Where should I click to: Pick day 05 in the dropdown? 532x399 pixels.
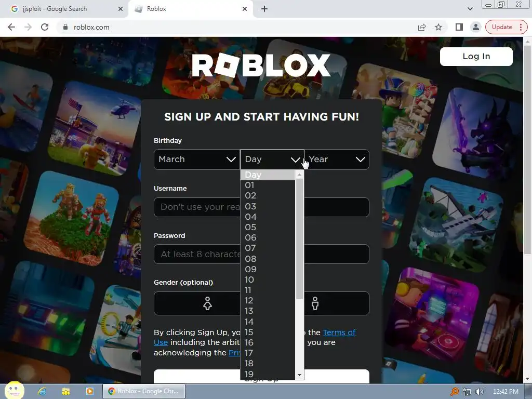click(268, 228)
